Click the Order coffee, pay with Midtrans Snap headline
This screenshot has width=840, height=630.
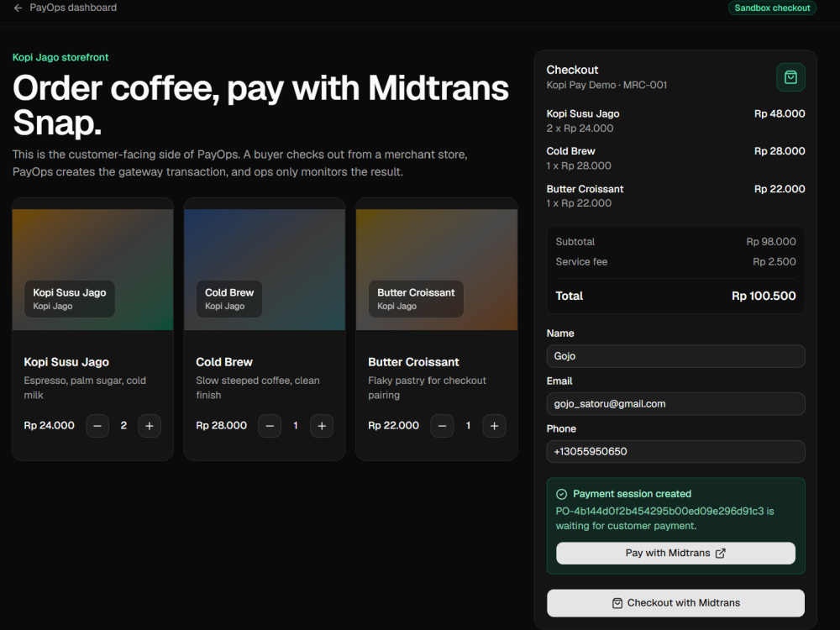(260, 105)
